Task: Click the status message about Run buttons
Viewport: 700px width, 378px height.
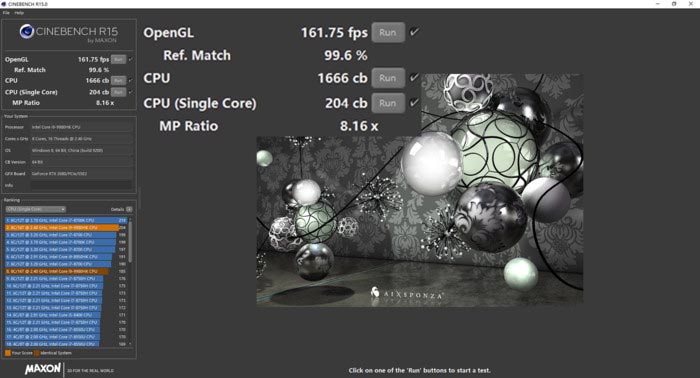Action: [x=420, y=370]
